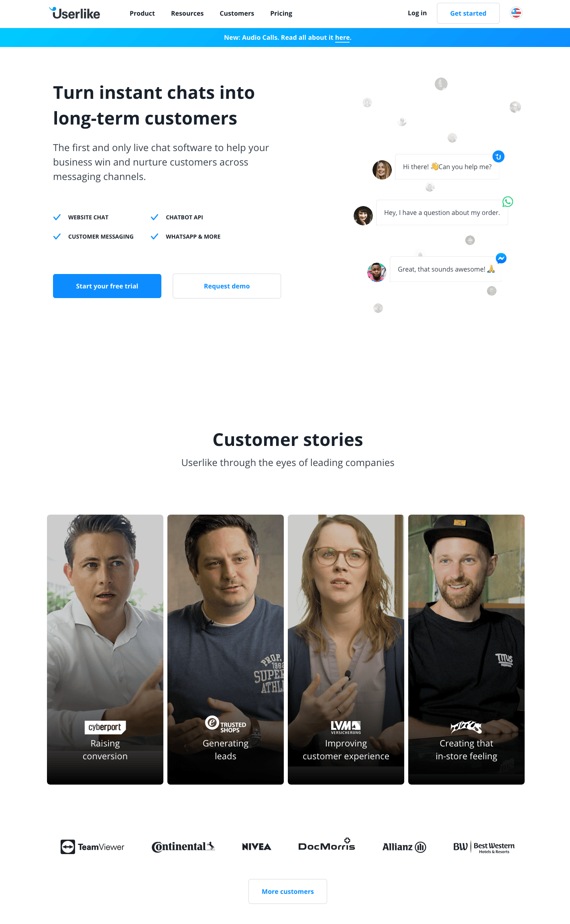Open the US flag language selector
The width and height of the screenshot is (570, 924).
pyautogui.click(x=516, y=13)
